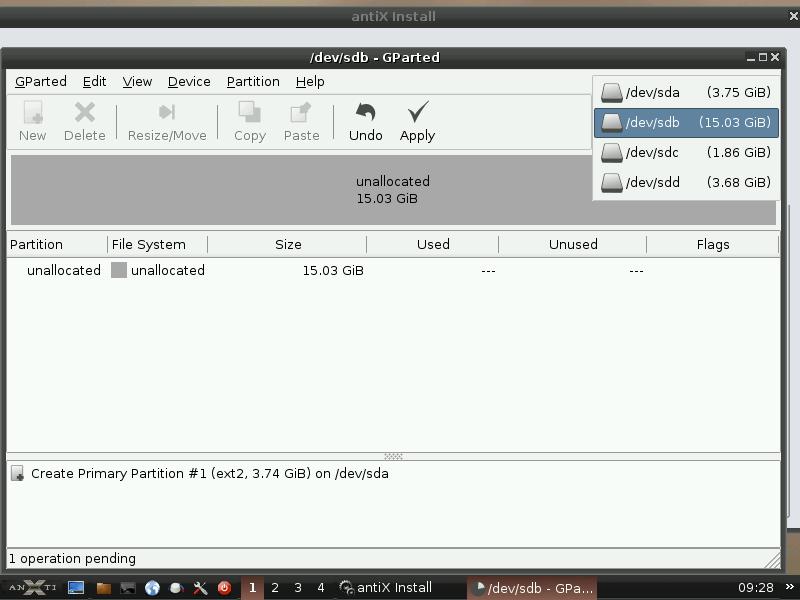Close the GParted window

(774, 57)
